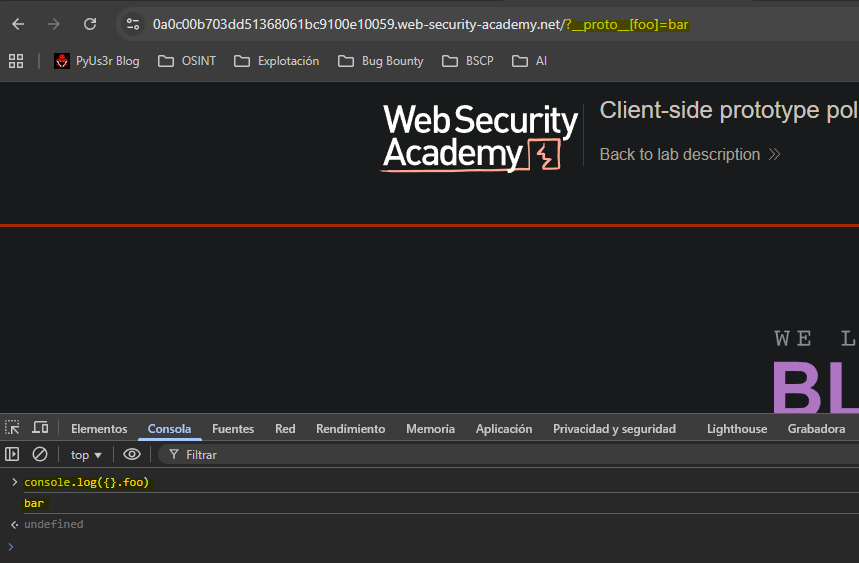The width and height of the screenshot is (859, 563).
Task: Expand the Bug Bounty bookmarks folder
Action: [x=381, y=61]
